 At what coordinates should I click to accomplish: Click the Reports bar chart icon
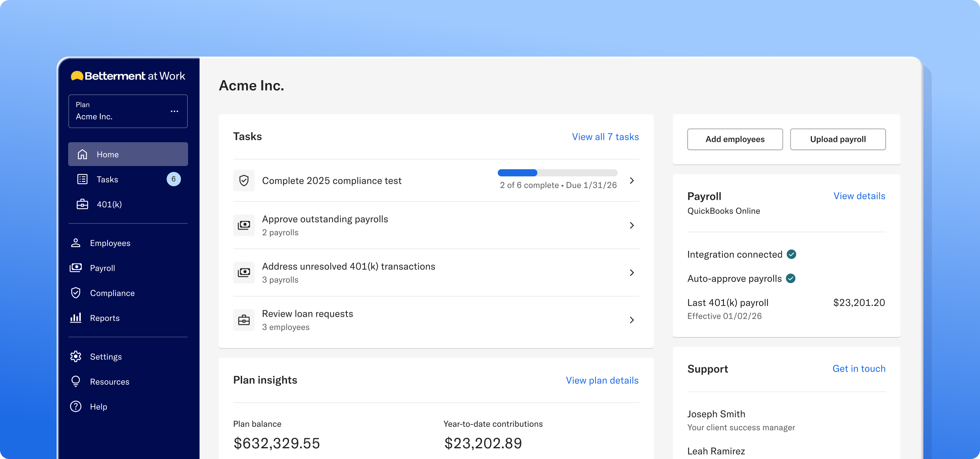point(76,318)
